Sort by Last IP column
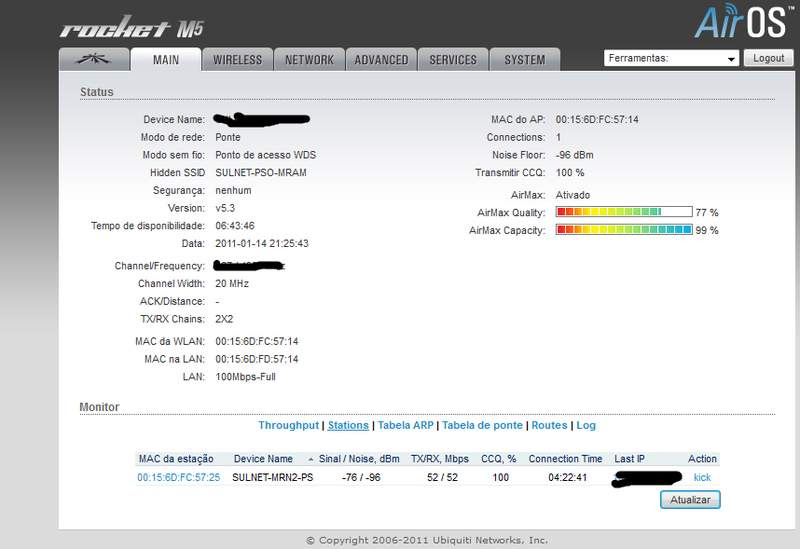This screenshot has width=800, height=549. pos(630,459)
